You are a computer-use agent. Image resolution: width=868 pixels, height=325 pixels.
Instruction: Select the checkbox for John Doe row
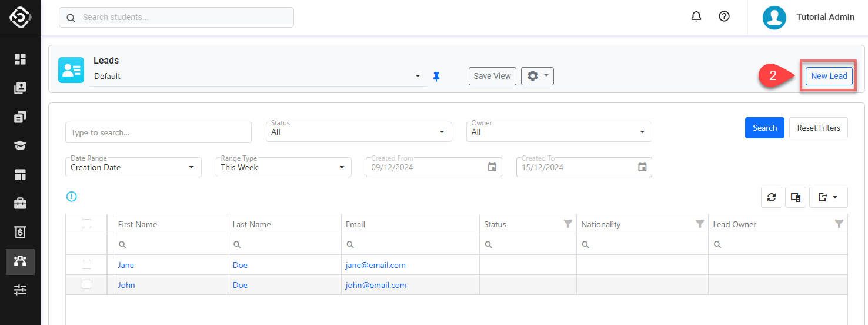tap(86, 285)
